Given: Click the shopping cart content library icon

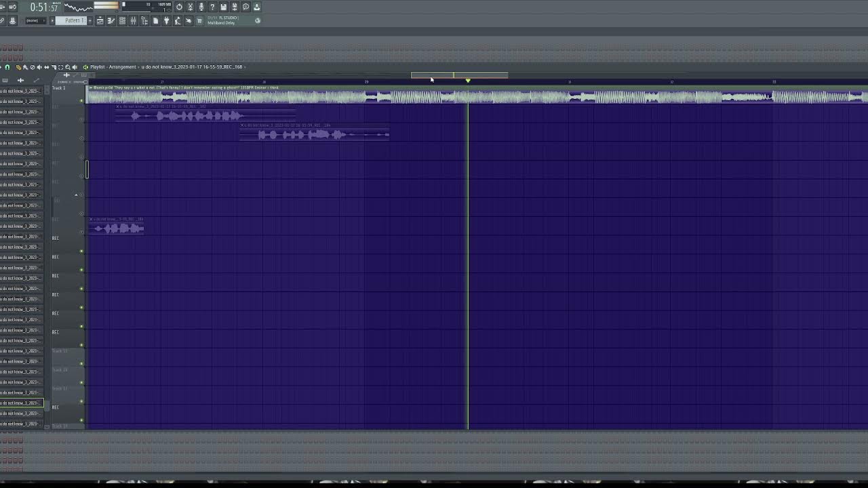Looking at the screenshot, I should [x=199, y=20].
